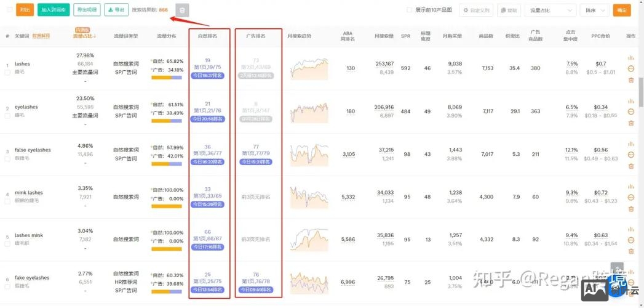This screenshot has height=308, width=644.
Task: Click bar chart icon in mink lashes row
Action: (630, 186)
